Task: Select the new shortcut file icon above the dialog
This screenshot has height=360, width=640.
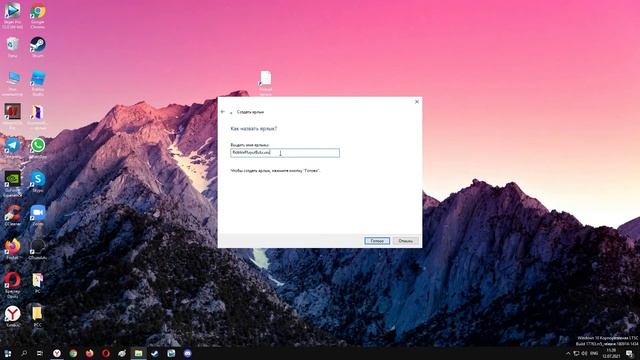Action: click(x=266, y=83)
